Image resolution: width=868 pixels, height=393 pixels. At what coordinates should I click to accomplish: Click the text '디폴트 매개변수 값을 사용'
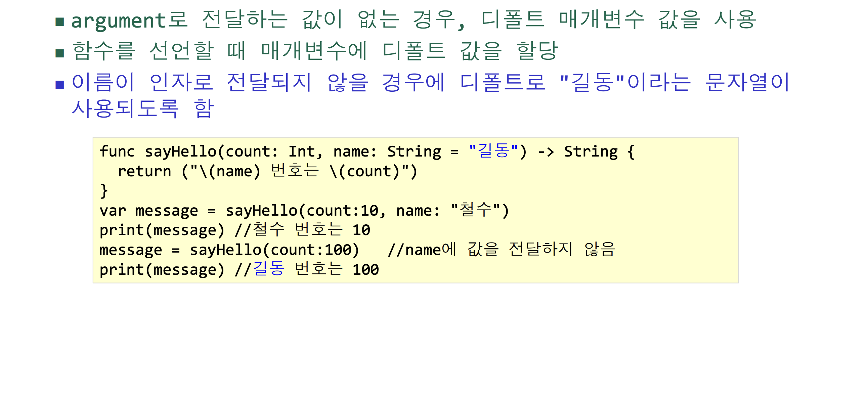tap(618, 19)
